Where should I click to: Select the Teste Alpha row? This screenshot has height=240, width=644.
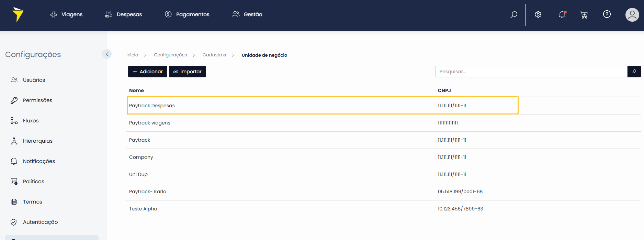click(384, 209)
